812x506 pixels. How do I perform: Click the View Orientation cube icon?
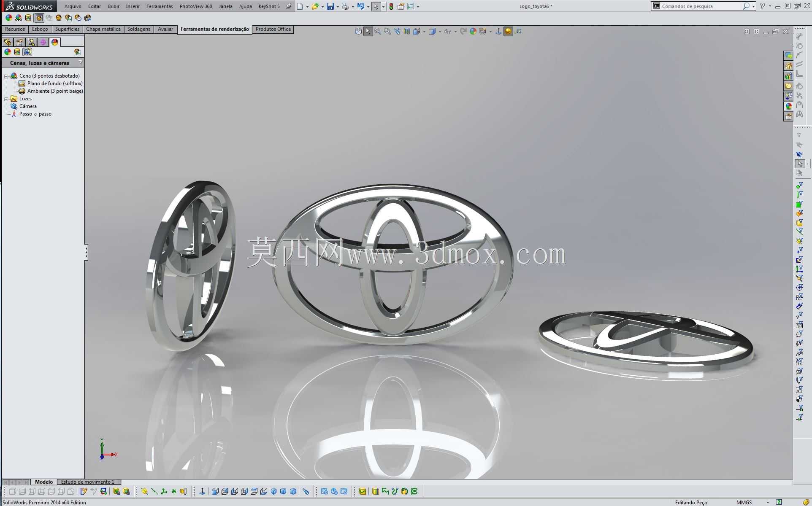tap(417, 31)
